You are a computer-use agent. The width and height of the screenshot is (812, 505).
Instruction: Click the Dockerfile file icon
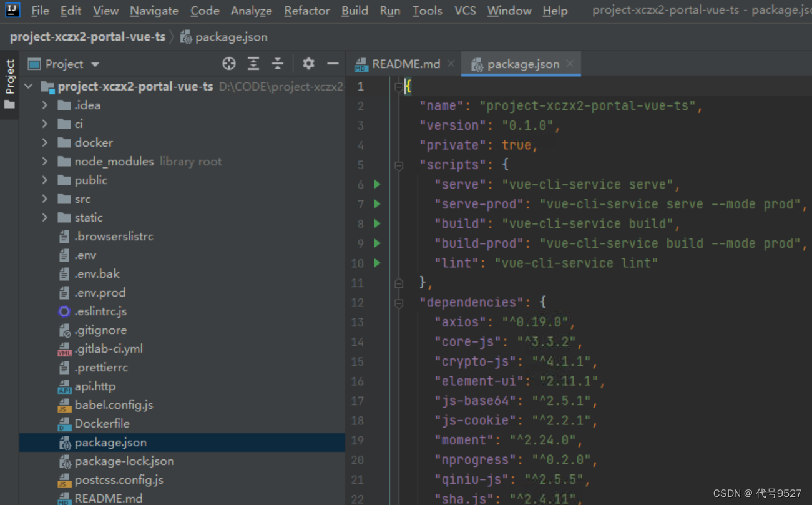(x=64, y=424)
